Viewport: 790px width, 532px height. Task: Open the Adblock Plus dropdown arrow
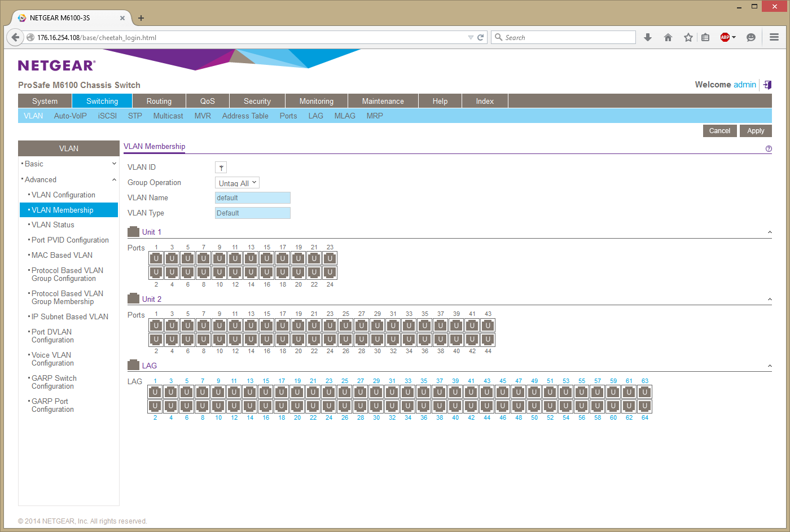click(x=734, y=37)
